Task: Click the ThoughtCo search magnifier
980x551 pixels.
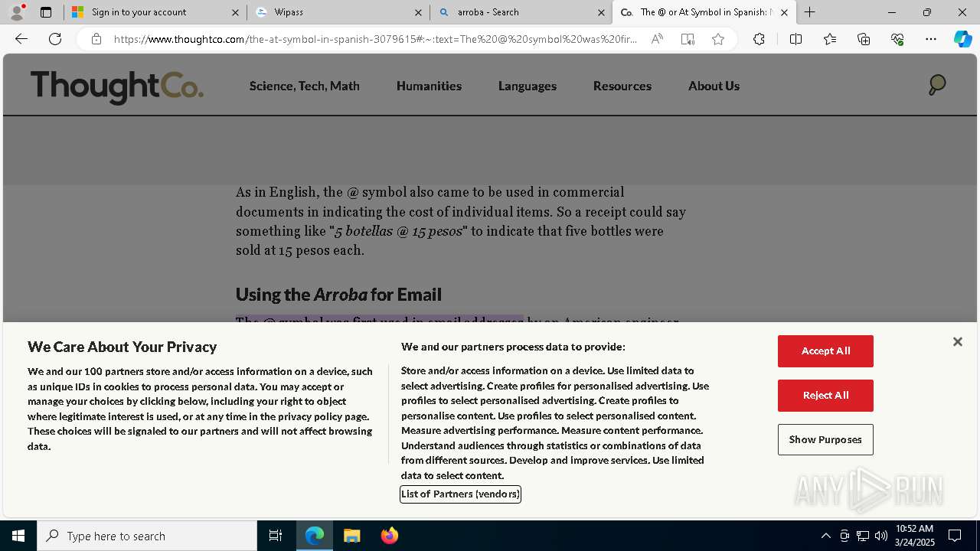Action: [x=937, y=85]
